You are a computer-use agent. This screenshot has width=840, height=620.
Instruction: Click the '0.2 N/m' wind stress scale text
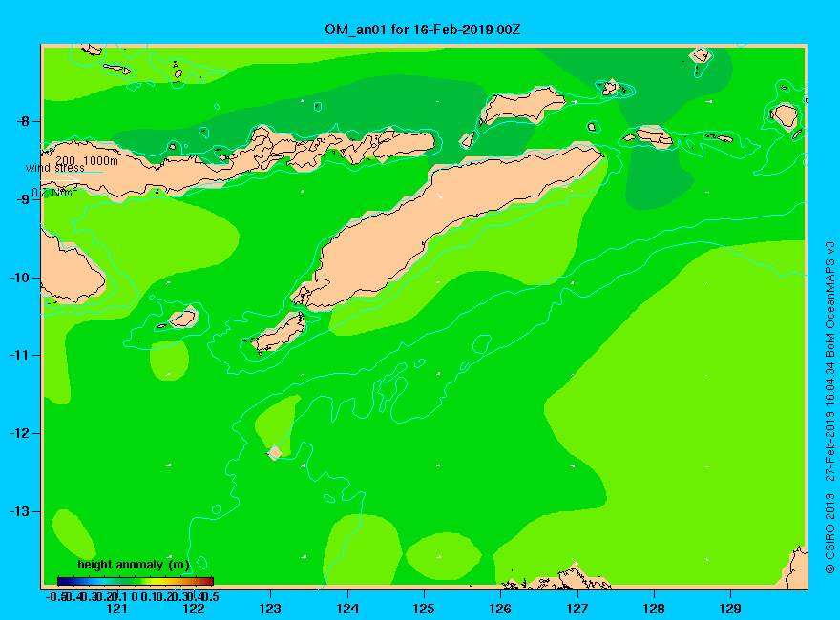pyautogui.click(x=54, y=193)
